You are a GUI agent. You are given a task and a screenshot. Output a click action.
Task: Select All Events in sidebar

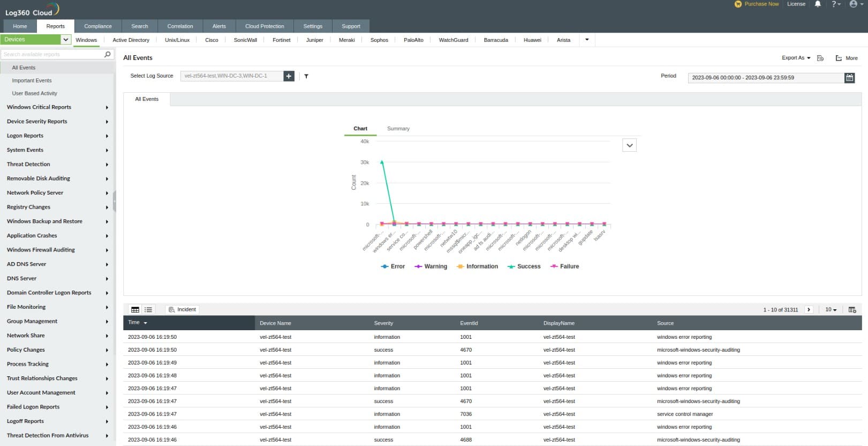tap(57, 68)
